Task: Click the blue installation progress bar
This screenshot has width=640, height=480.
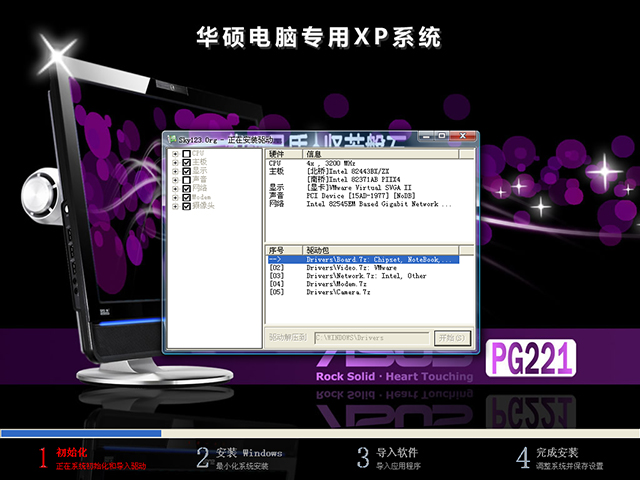Action: (x=80, y=433)
